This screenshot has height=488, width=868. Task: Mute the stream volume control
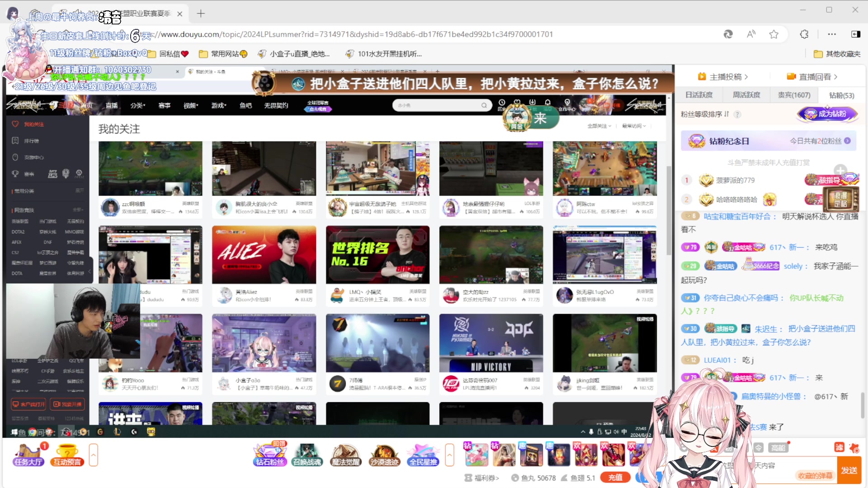(616, 432)
